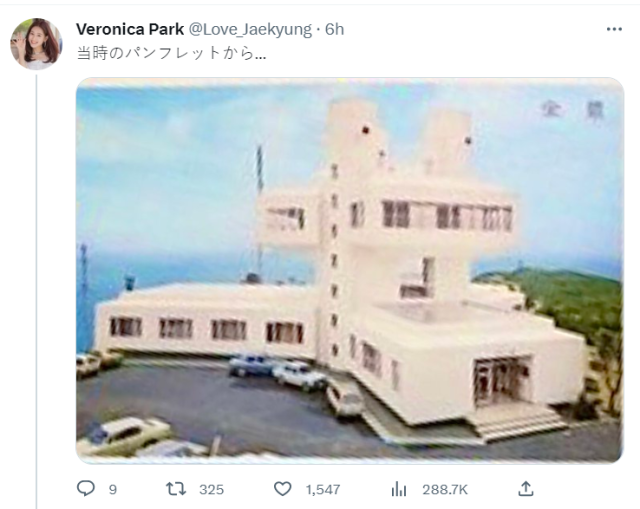The image size is (640, 509).
Task: Click the reply count number 9
Action: pos(113,489)
